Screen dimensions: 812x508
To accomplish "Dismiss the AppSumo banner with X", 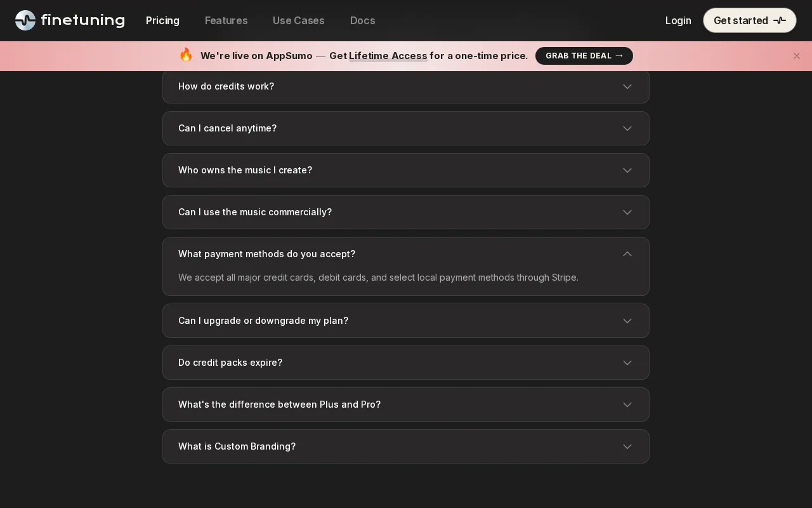I will point(797,56).
